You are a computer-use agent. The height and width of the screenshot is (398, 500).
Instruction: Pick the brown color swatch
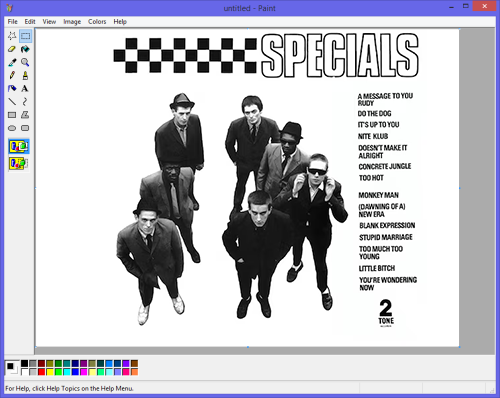[x=134, y=363]
